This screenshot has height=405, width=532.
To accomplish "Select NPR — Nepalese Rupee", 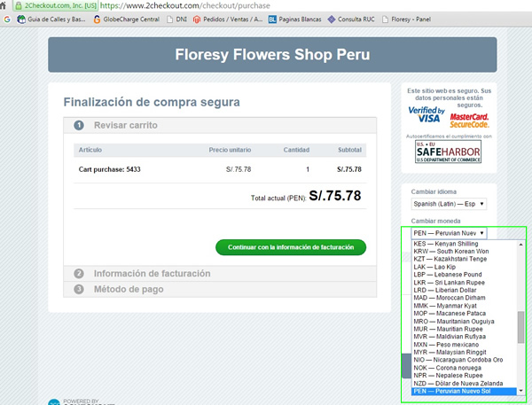I will click(x=464, y=376).
